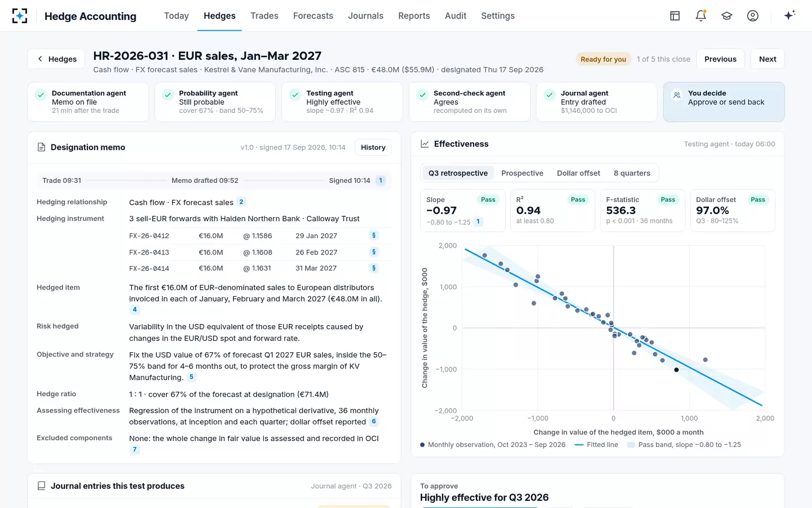This screenshot has width=812, height=508.
Task: Open the Journals tab
Action: tap(365, 16)
